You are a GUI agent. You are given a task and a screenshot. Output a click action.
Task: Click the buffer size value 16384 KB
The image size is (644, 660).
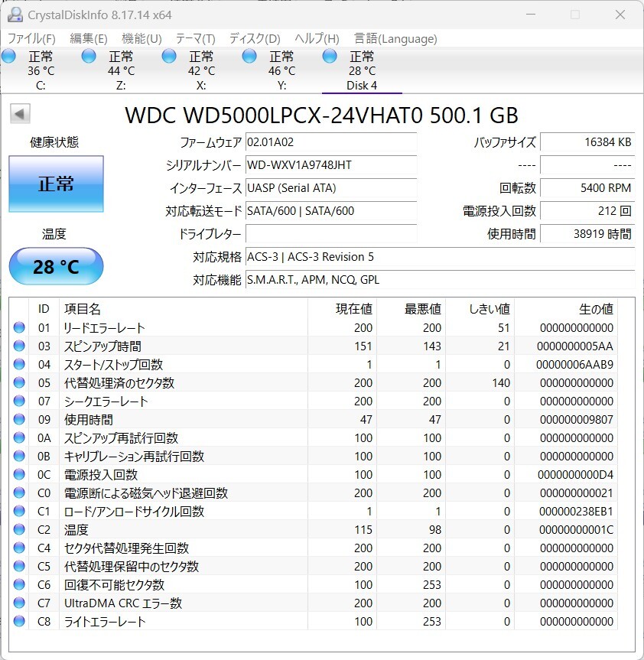click(587, 141)
